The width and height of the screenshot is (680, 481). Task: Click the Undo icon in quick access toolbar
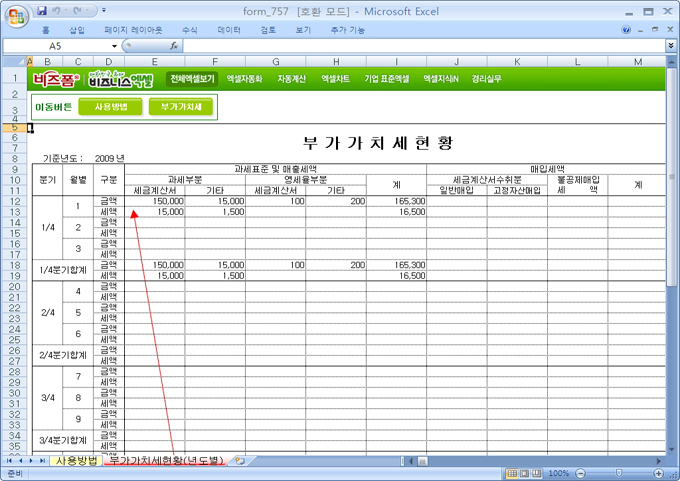tap(59, 11)
